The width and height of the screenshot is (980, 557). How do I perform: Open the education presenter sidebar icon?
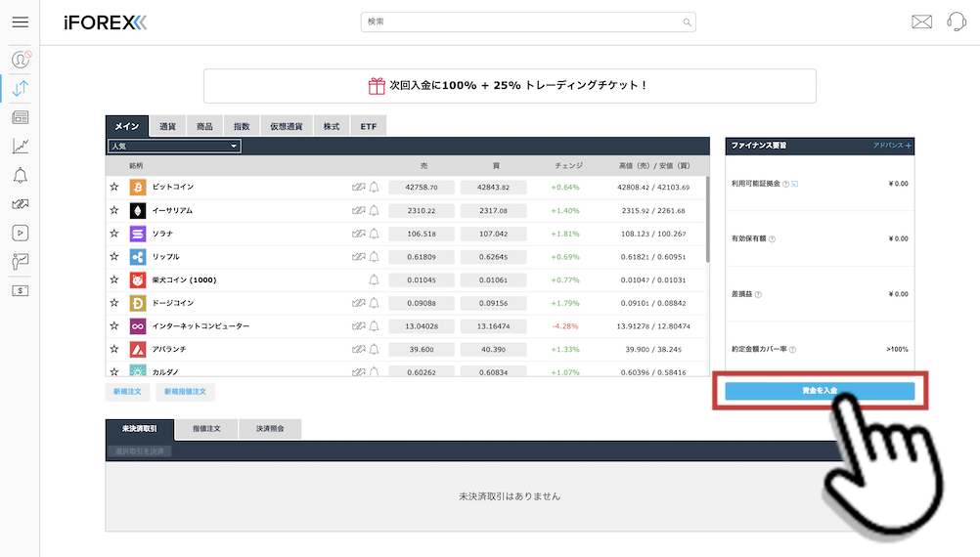tap(20, 262)
